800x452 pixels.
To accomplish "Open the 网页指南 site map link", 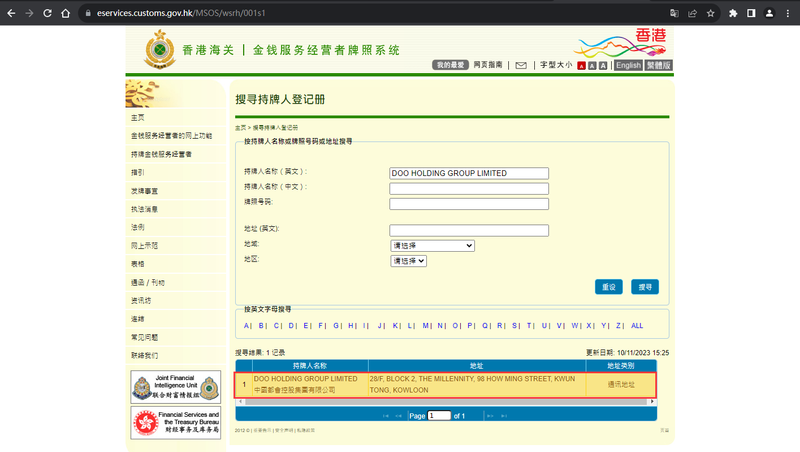I will click(x=488, y=65).
